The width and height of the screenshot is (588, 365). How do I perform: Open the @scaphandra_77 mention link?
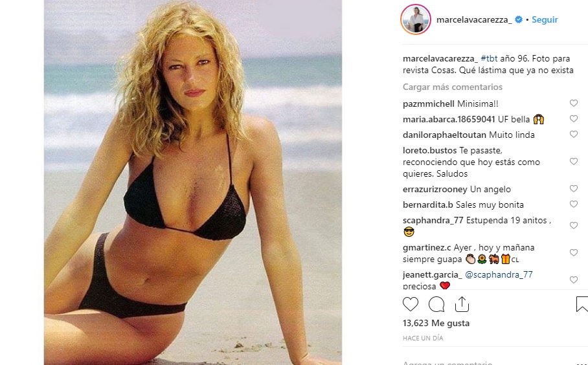tap(499, 274)
